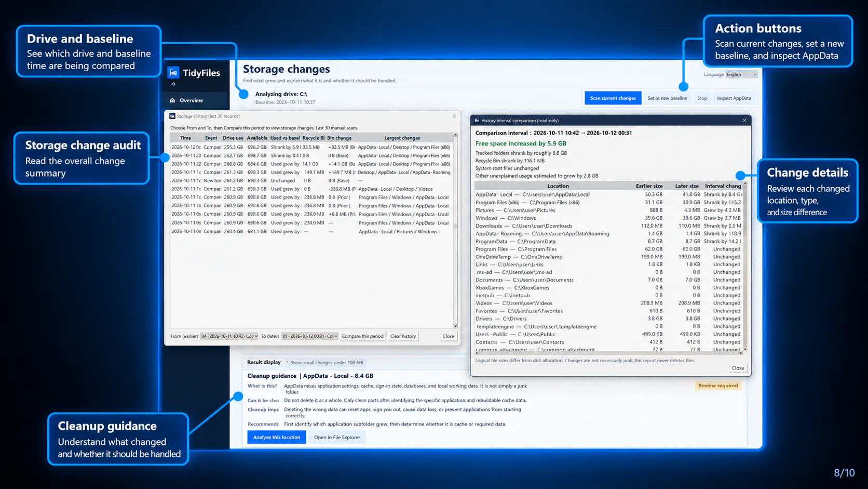This screenshot has width=868, height=489.
Task: Click Open in File Explorer button
Action: (x=337, y=437)
